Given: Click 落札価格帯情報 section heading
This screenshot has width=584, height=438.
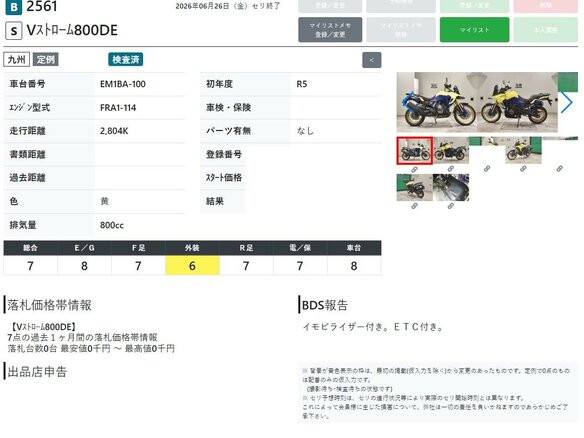Looking at the screenshot, I should point(50,305).
